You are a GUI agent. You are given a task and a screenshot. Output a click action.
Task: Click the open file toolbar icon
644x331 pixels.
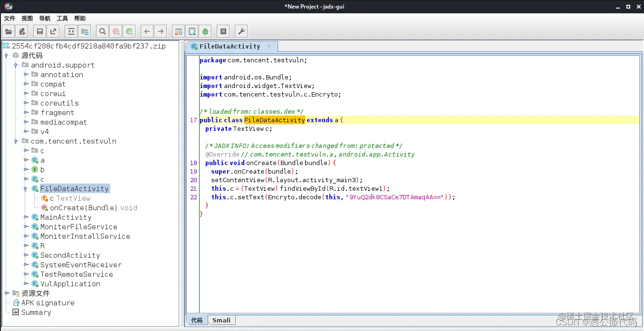coord(8,32)
